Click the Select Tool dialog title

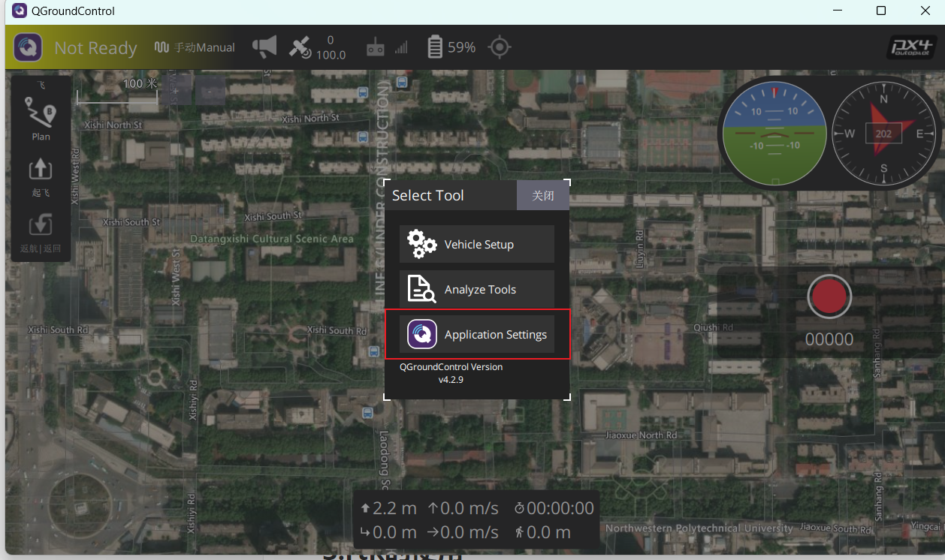point(428,195)
